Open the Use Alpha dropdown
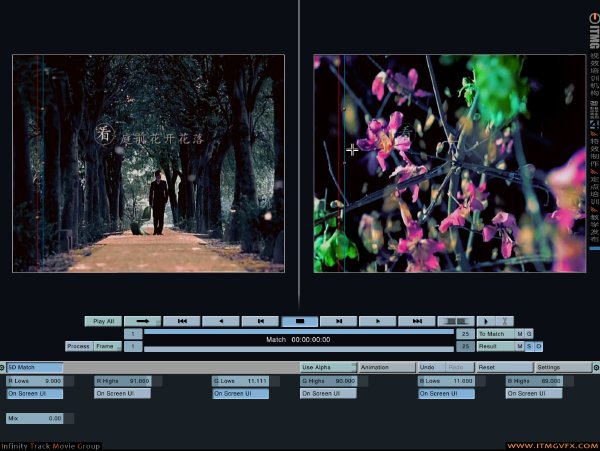This screenshot has height=451, width=600. pyautogui.click(x=328, y=367)
